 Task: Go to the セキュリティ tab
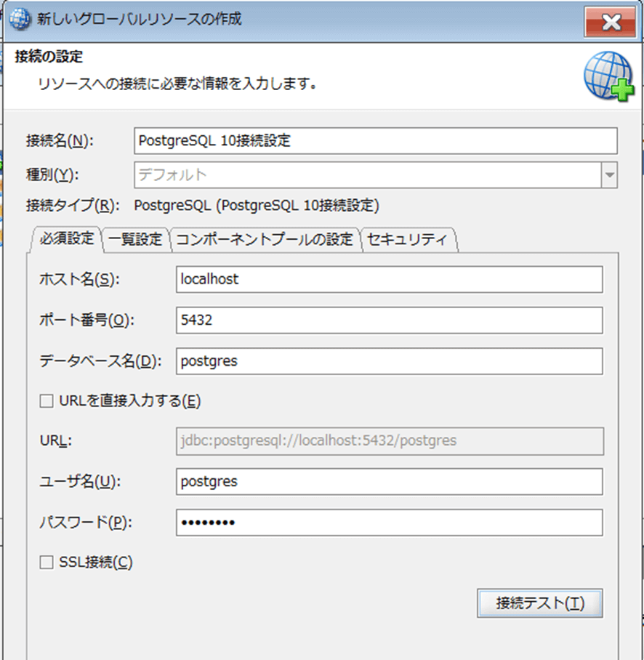point(408,239)
